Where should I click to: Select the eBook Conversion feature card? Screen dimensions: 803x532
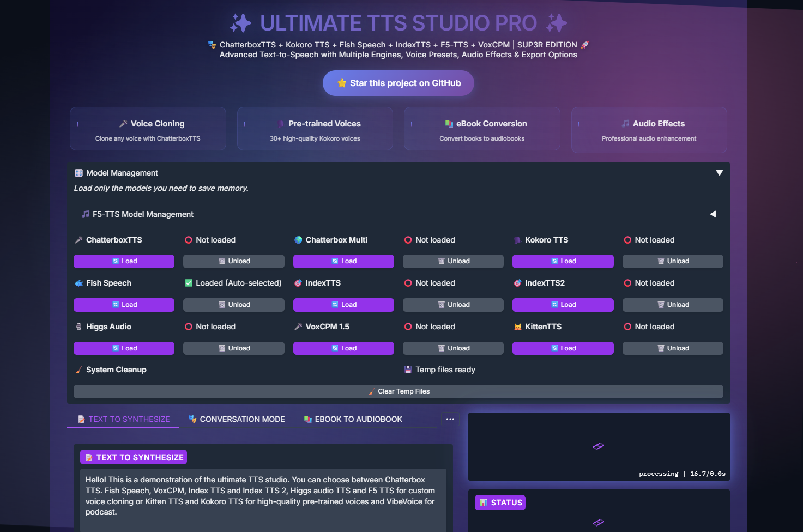coord(482,129)
